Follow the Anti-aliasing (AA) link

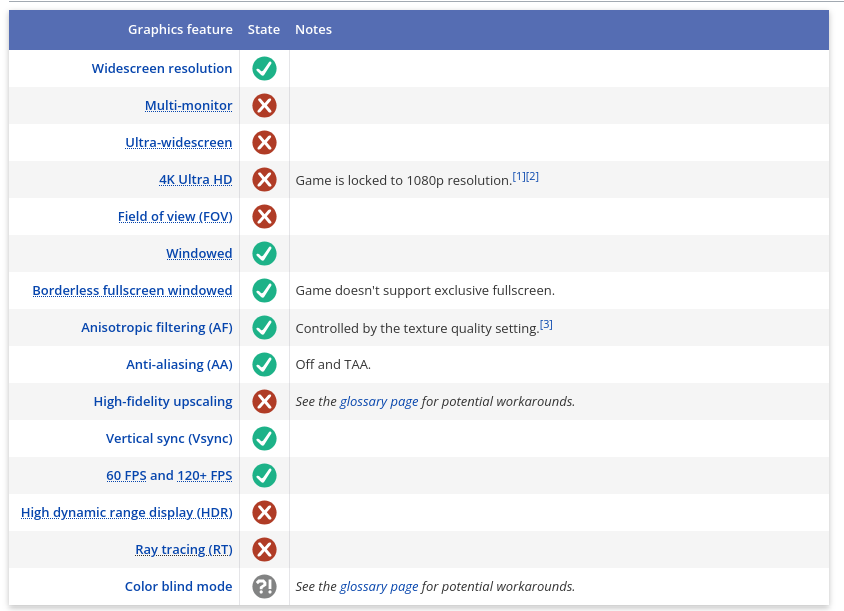click(x=179, y=364)
